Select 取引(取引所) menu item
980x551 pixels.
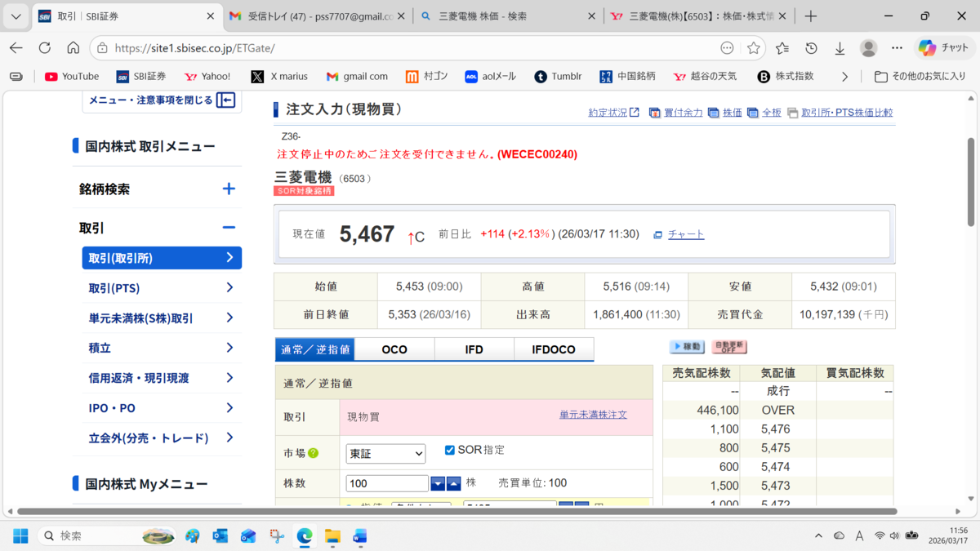point(162,258)
